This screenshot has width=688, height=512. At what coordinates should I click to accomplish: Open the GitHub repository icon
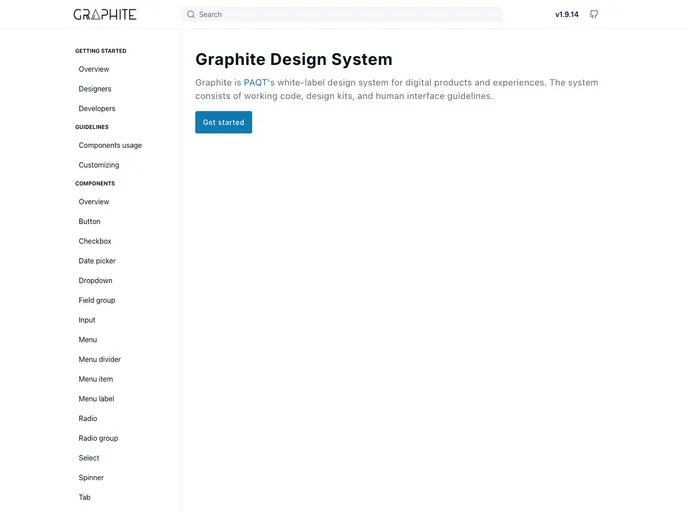click(x=594, y=14)
